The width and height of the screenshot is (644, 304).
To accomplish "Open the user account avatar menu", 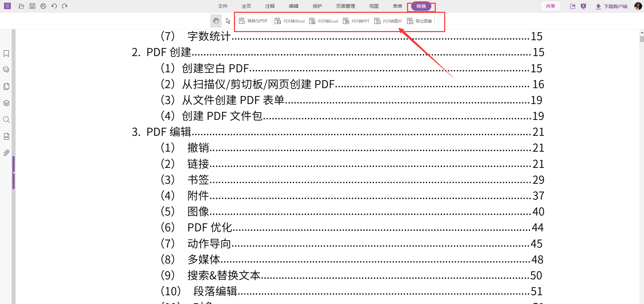I will point(638,6).
